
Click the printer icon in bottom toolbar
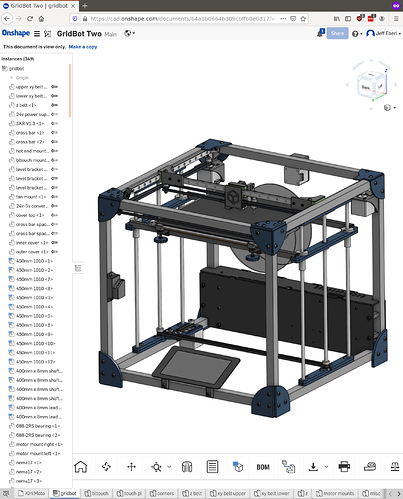[x=344, y=466]
